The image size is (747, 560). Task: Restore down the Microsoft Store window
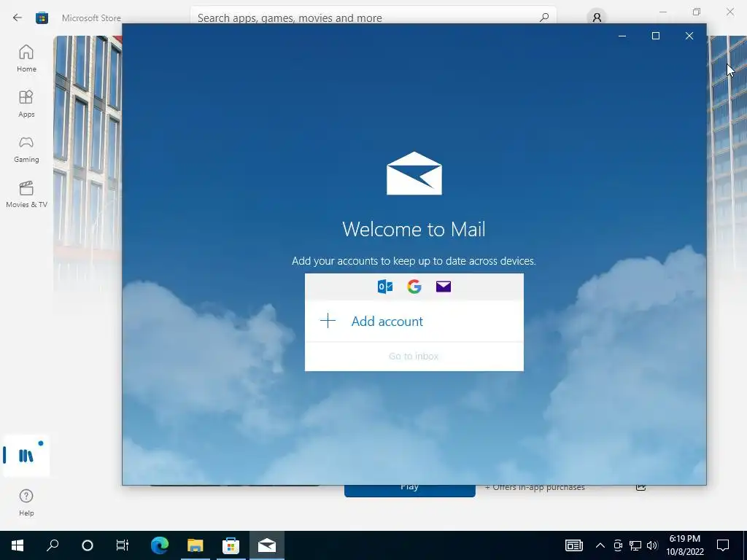(697, 12)
